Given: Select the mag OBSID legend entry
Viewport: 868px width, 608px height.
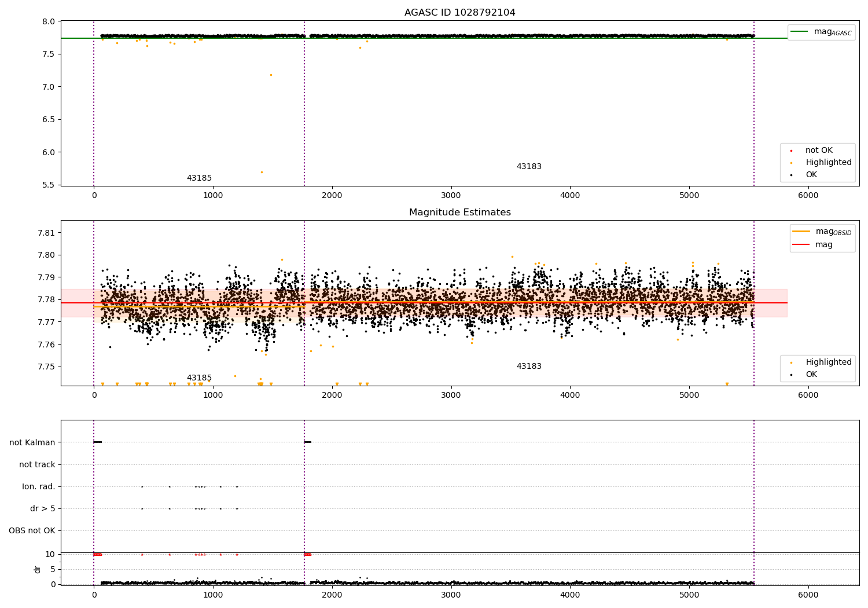Looking at the screenshot, I should point(821,232).
